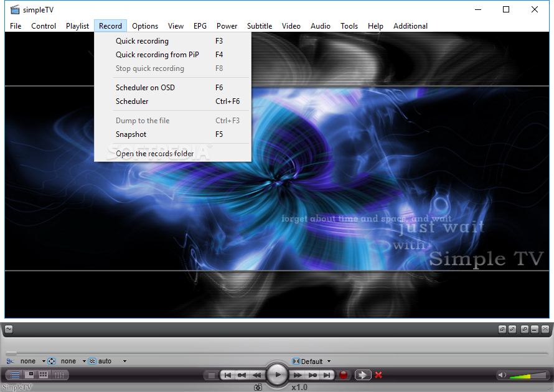The width and height of the screenshot is (554, 392).
Task: Select Quick recording from PiP
Action: click(x=173, y=55)
